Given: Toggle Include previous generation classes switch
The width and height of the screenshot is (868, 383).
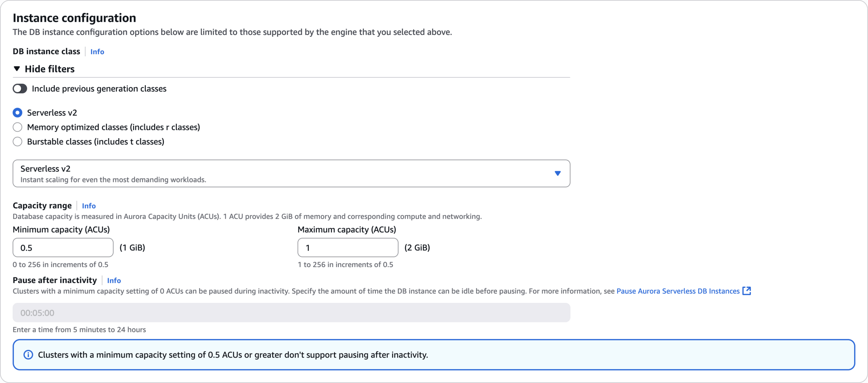Looking at the screenshot, I should (x=20, y=89).
